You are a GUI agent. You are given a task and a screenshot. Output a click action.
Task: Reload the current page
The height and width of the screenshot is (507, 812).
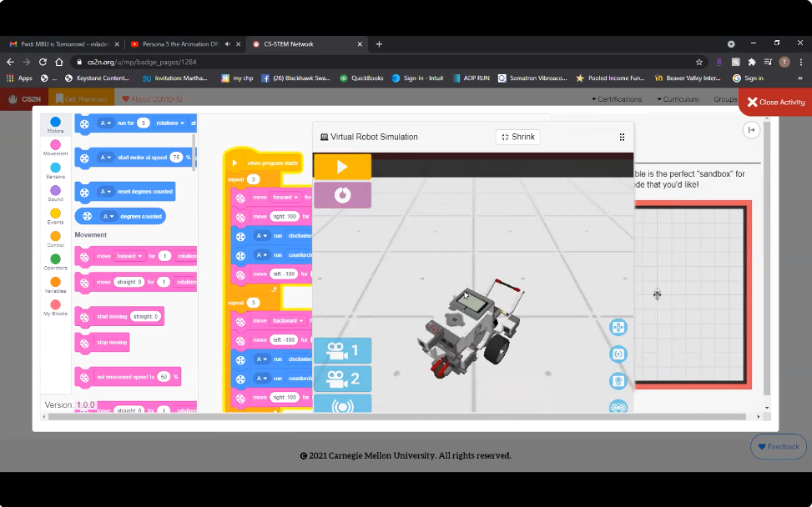[43, 62]
